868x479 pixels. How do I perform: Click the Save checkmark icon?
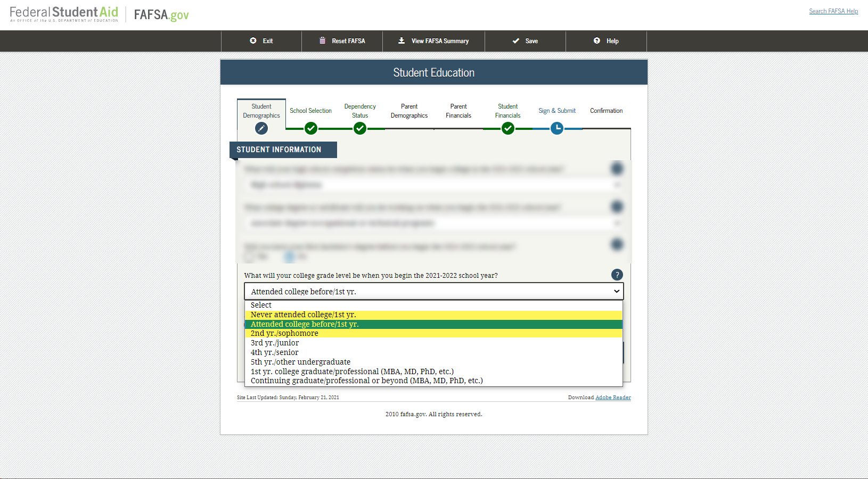click(x=516, y=40)
